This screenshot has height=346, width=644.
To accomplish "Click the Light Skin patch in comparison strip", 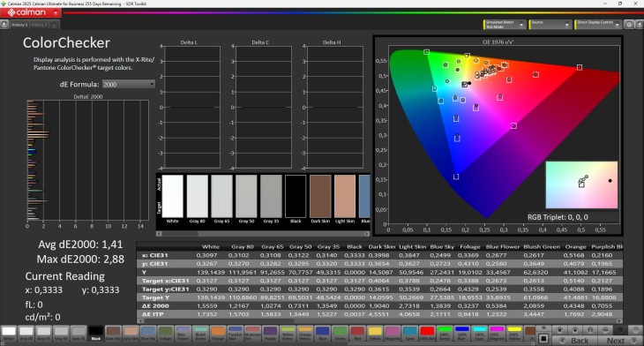I will click(345, 197).
